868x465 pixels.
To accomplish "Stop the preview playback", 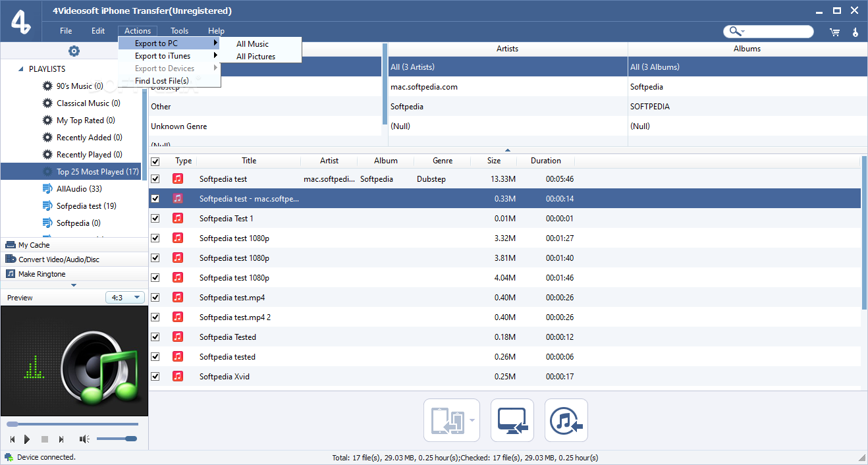I will pos(45,439).
